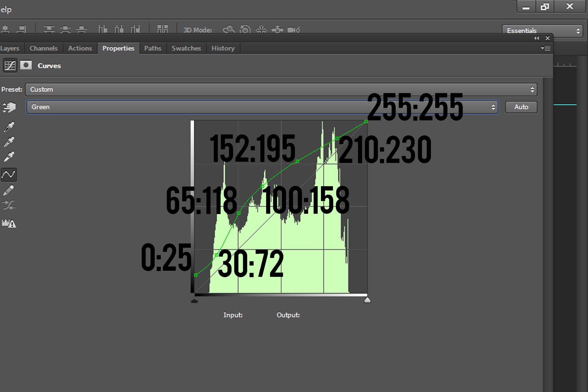Screen dimensions: 588x392
Task: Click the white point slider triangle
Action: [367, 300]
